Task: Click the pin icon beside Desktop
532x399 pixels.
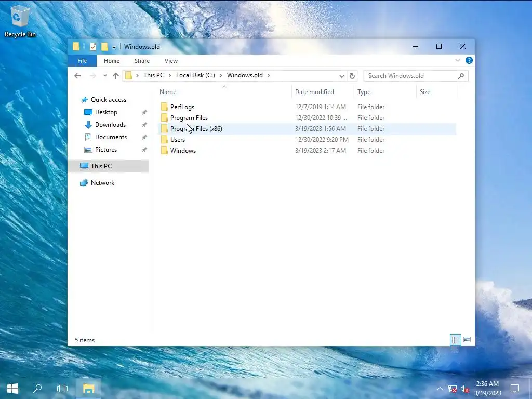Action: tap(144, 112)
